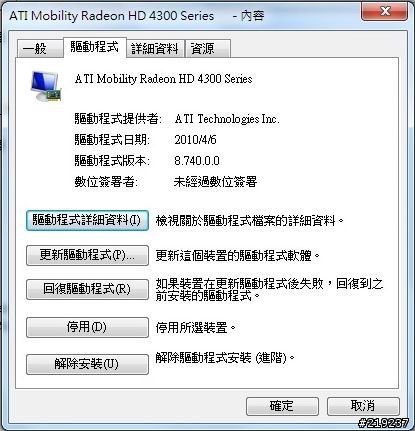Disable device with 停用(D) button
Viewport: 415px width, 431px height.
87,327
